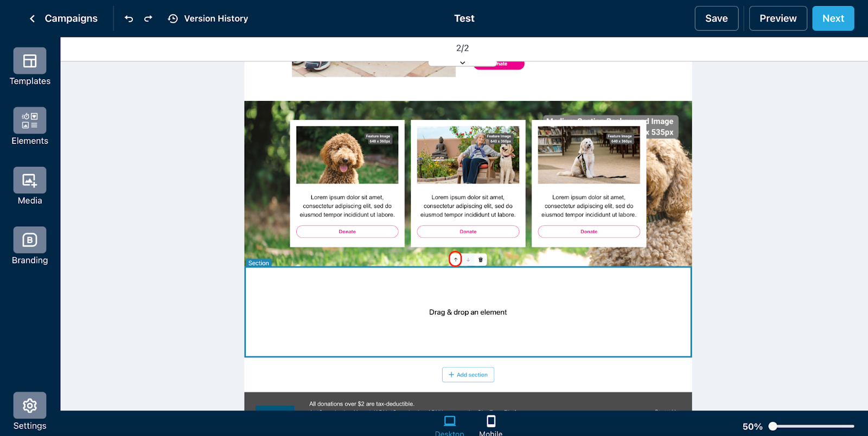Delete the selected section
Image resolution: width=868 pixels, height=436 pixels.
coord(481,260)
